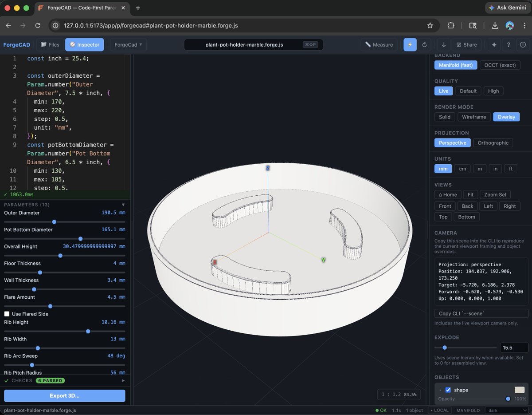Click the LOCAL status badge
Viewport: 532px width, 415px height.
tap(440, 411)
